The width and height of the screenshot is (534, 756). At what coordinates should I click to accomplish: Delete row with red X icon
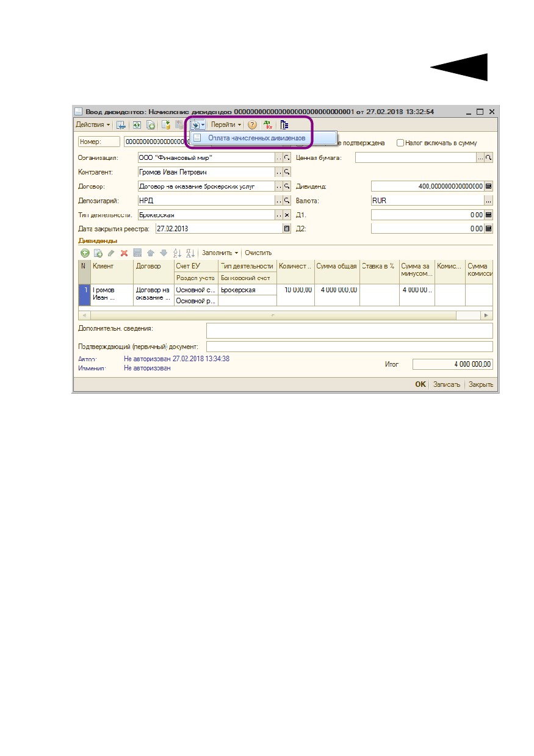click(x=124, y=253)
